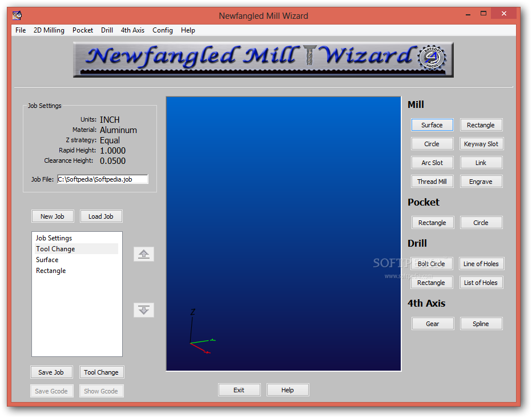Click the Rapid Height value 1.0000
The height and width of the screenshot is (418, 532).
[112, 151]
